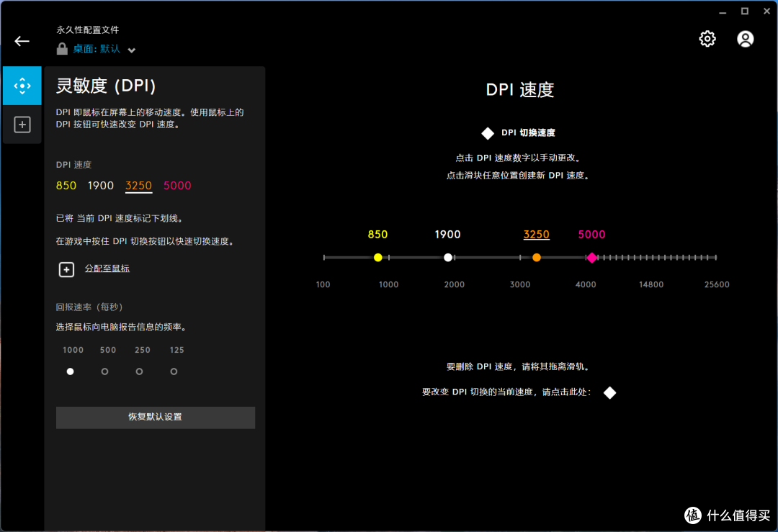778x532 pixels.
Task: Click the 分配至鼠标 plus icon
Action: click(66, 269)
